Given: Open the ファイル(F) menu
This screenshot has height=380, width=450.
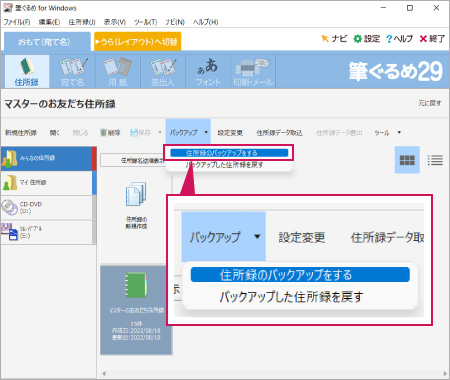Looking at the screenshot, I should click(17, 22).
